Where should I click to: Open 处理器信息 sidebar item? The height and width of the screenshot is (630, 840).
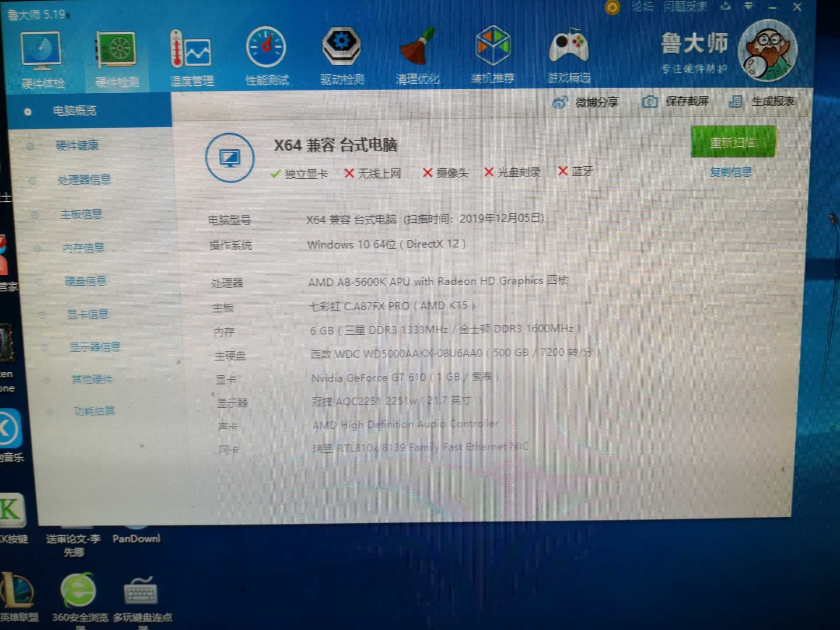(84, 180)
